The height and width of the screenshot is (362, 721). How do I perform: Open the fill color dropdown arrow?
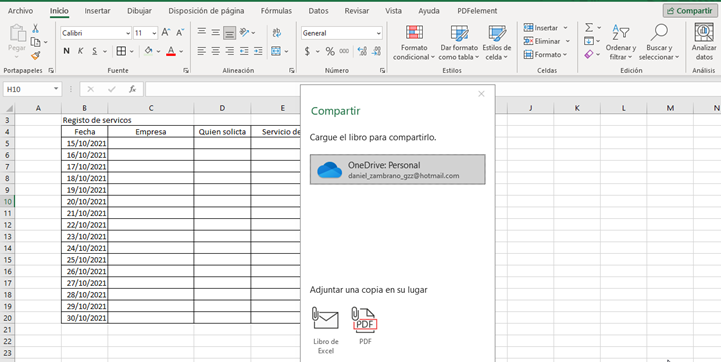coord(158,52)
